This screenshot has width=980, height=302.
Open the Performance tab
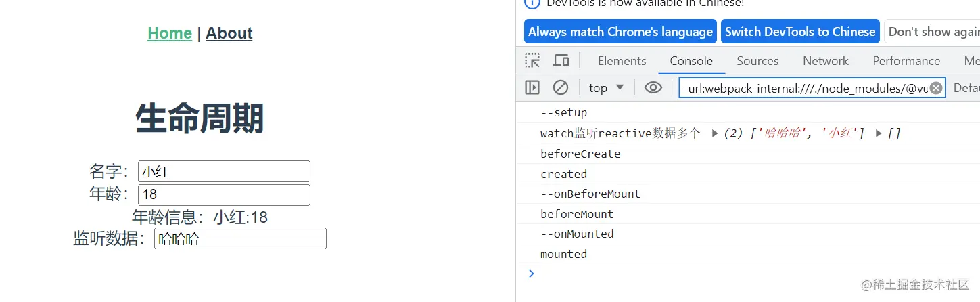[906, 61]
